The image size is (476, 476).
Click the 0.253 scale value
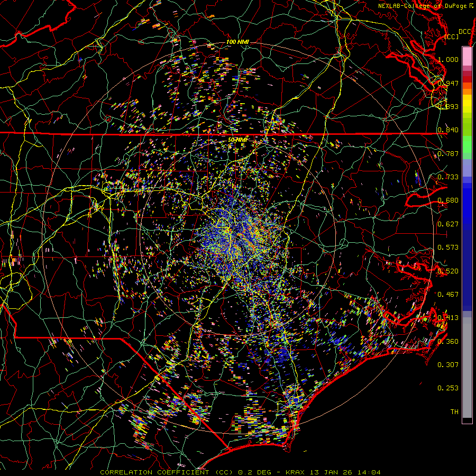coord(448,388)
